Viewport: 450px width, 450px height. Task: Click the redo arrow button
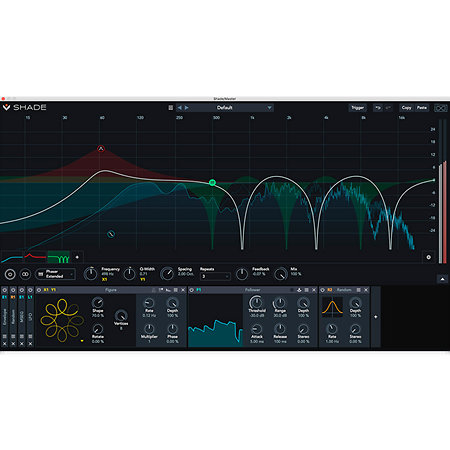(388, 108)
